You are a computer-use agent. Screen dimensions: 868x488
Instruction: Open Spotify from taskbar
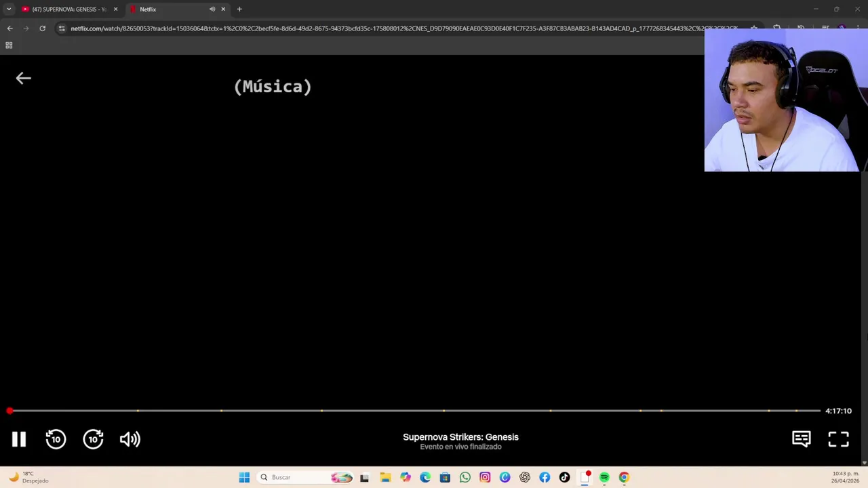(604, 477)
